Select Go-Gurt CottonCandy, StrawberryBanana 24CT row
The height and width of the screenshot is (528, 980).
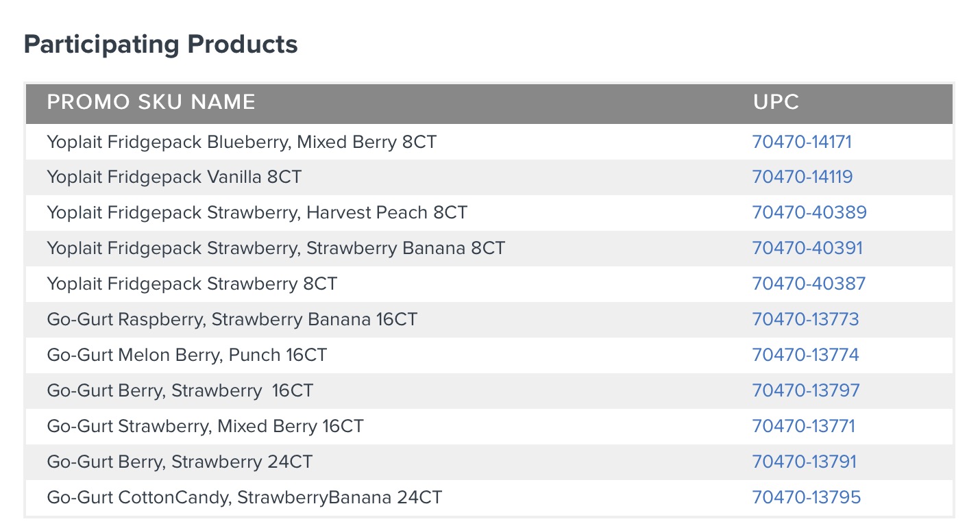click(489, 498)
